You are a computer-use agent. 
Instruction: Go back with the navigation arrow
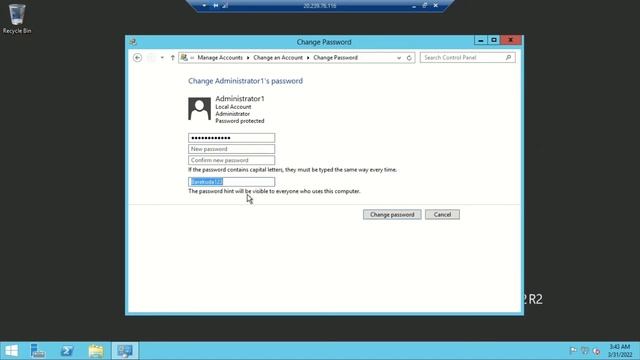pyautogui.click(x=138, y=58)
